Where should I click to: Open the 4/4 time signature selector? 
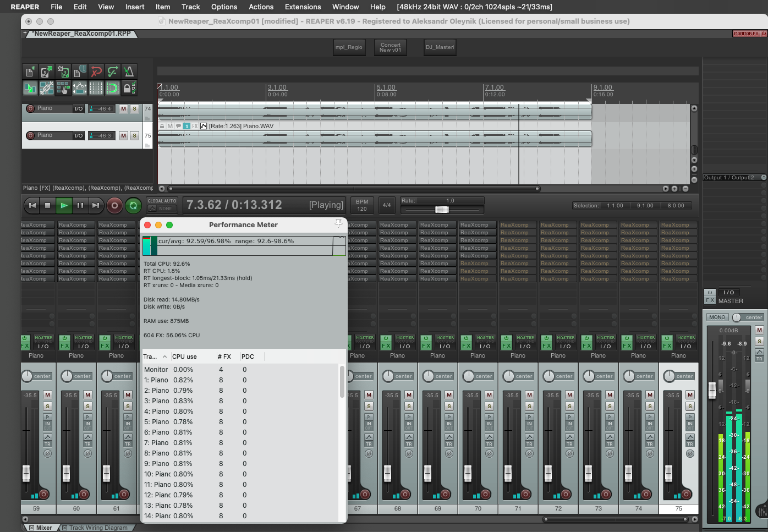tap(387, 205)
